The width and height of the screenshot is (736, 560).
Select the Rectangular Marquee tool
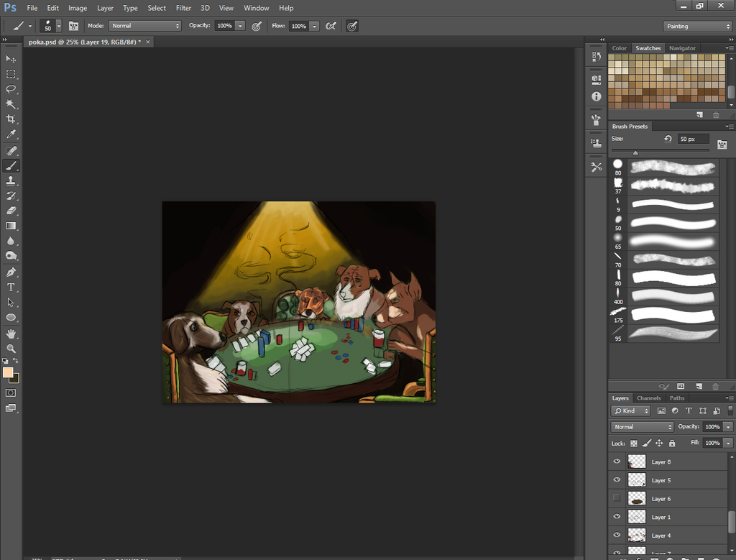(x=11, y=74)
